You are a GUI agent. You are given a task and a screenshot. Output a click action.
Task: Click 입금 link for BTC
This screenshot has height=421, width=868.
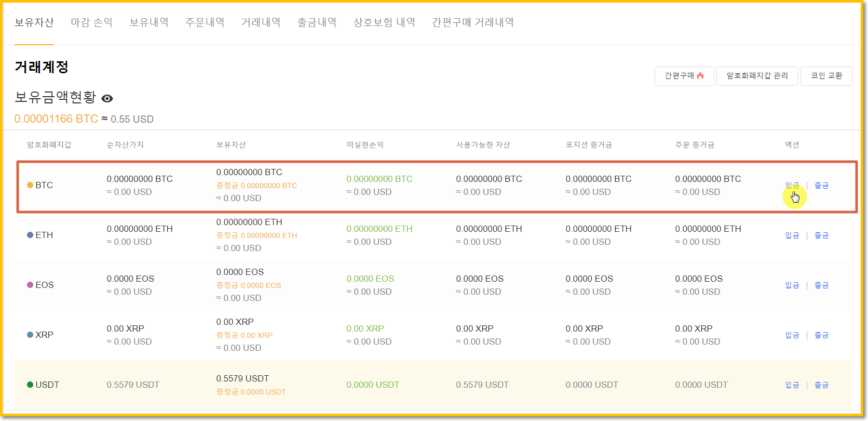click(x=792, y=186)
